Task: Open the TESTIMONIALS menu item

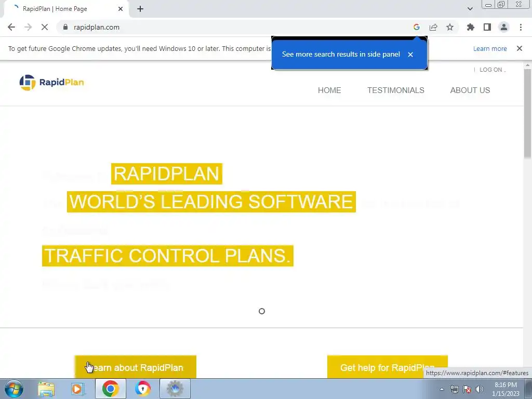Action: pyautogui.click(x=395, y=90)
